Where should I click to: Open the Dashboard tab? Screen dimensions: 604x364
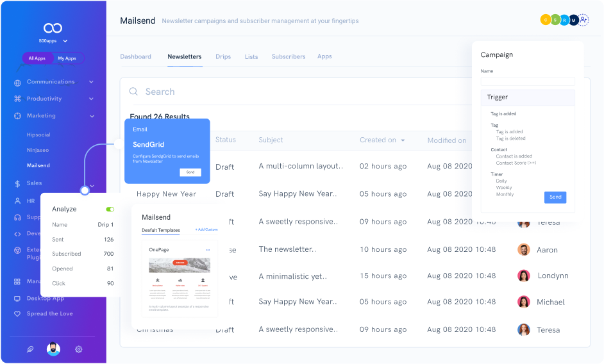pyautogui.click(x=135, y=56)
